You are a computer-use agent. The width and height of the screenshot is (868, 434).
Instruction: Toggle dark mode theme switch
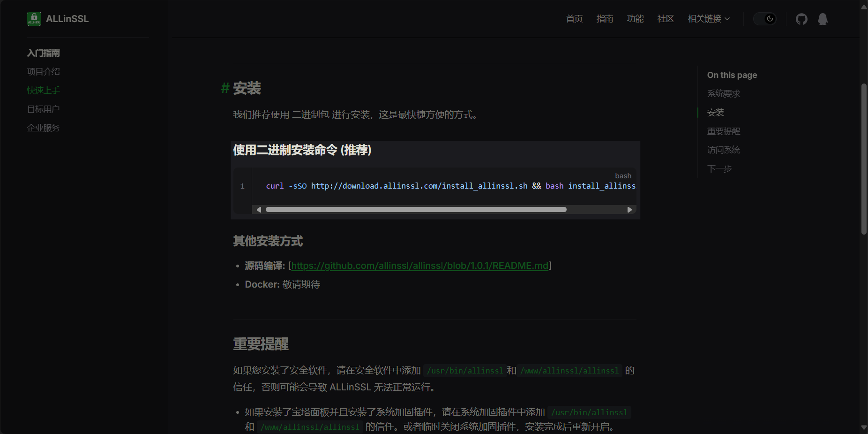(765, 19)
